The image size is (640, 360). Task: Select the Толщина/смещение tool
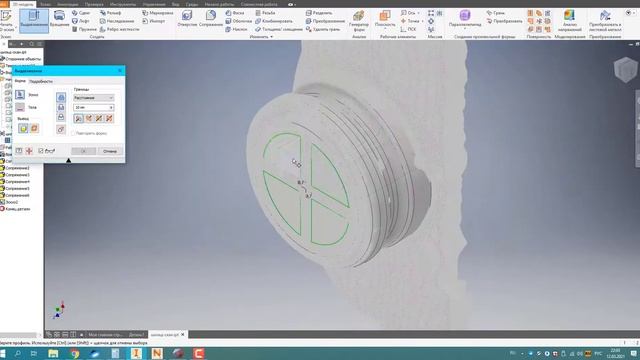click(279, 29)
